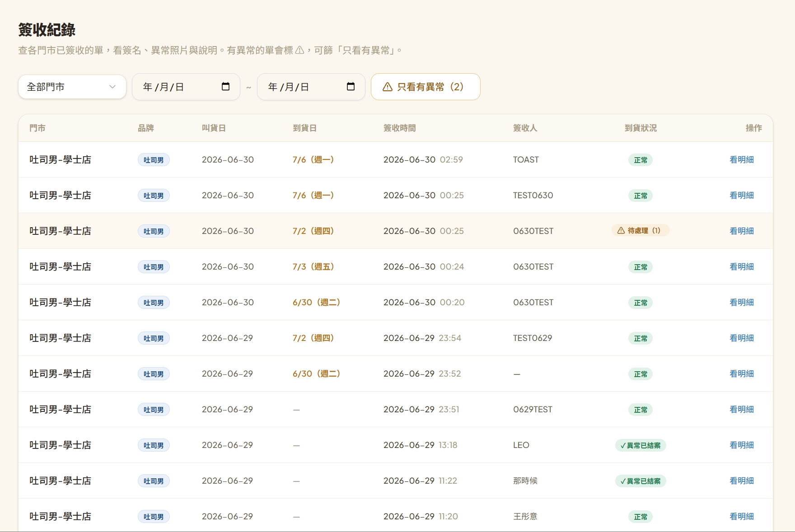Screen dimensions: 795x532
Task: Click the signer name 那時候
Action: [x=525, y=481]
